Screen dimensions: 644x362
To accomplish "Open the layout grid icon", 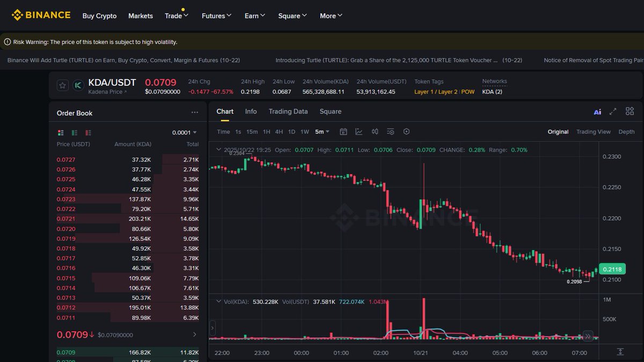I will 630,111.
